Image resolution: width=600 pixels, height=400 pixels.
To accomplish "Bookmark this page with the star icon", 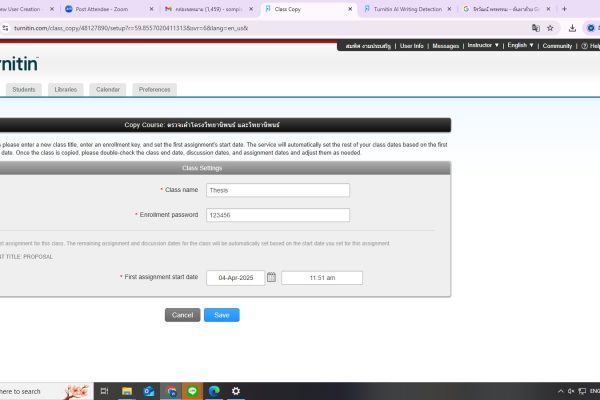I will click(550, 28).
